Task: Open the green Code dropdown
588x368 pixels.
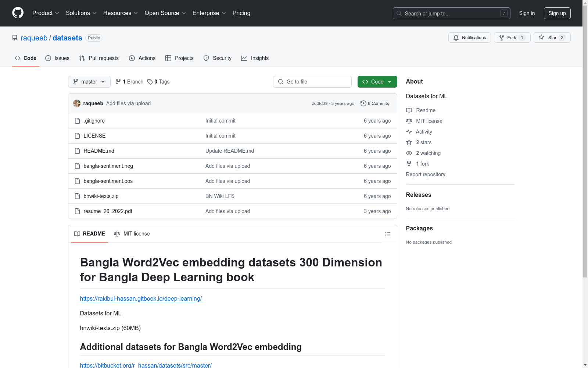Action: point(377,82)
